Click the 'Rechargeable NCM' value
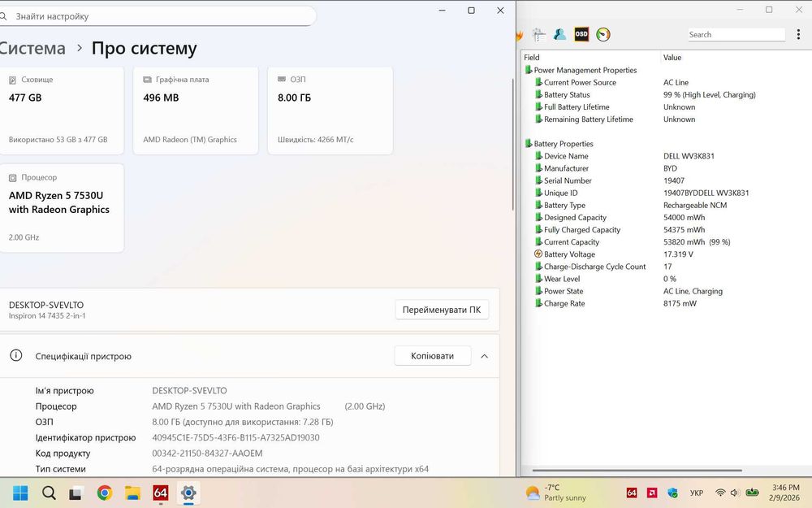Image resolution: width=812 pixels, height=508 pixels. point(695,206)
